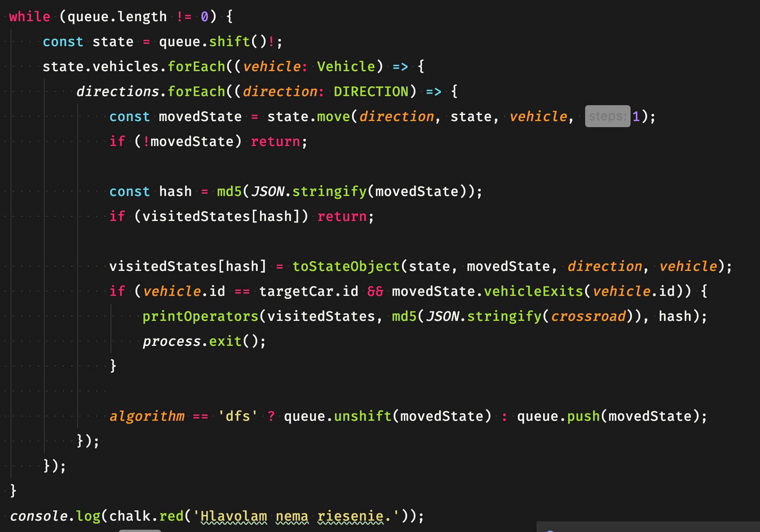Click the 'unshift' method on queue
Image resolution: width=760 pixels, height=532 pixels.
[x=363, y=416]
